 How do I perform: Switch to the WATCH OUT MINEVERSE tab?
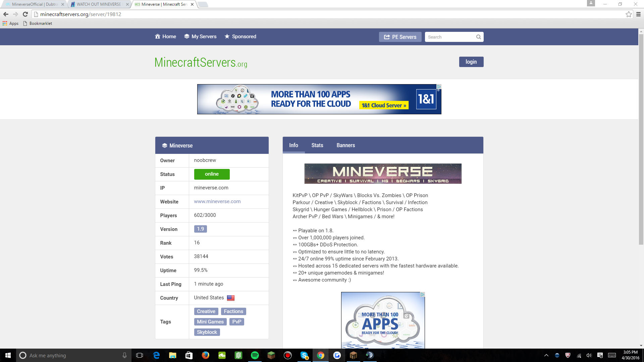point(99,4)
